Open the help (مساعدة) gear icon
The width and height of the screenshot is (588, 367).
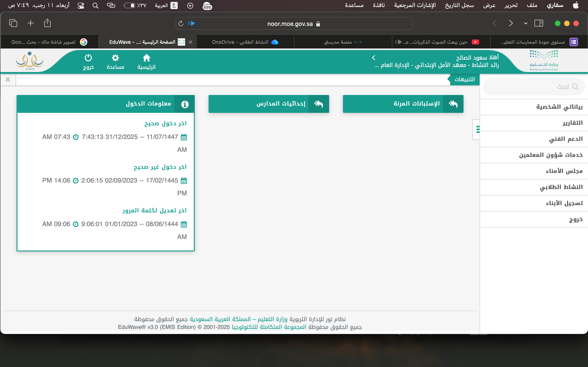coord(115,58)
